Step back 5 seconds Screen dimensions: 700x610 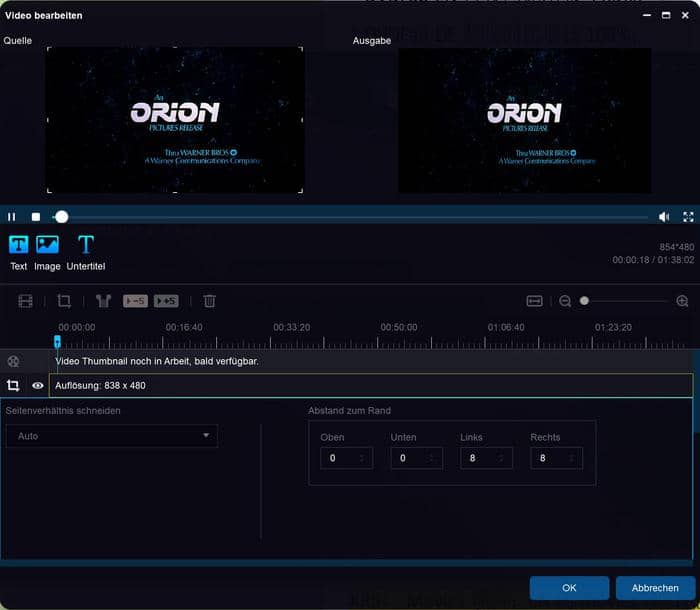pyautogui.click(x=135, y=301)
